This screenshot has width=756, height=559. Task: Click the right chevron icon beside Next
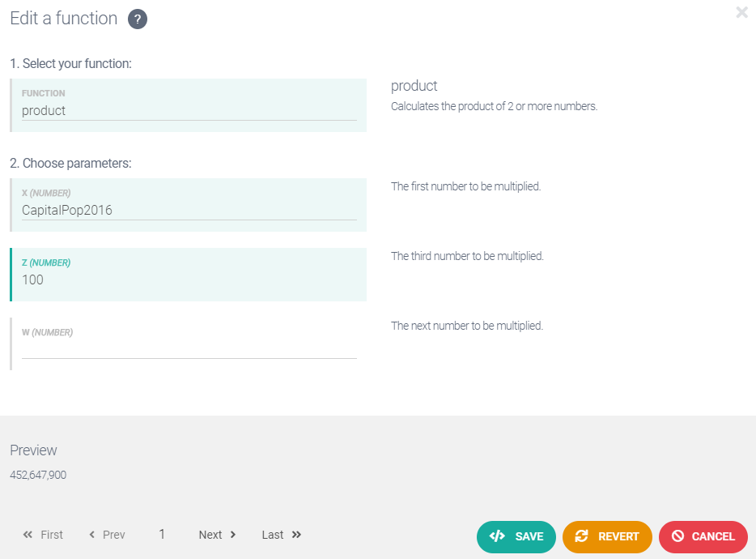click(x=233, y=535)
